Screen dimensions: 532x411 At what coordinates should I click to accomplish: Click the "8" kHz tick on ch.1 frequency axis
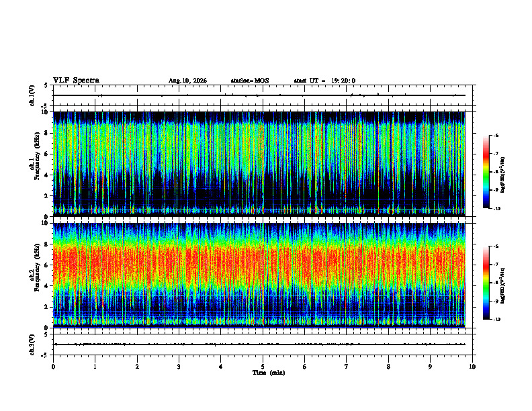coord(47,133)
